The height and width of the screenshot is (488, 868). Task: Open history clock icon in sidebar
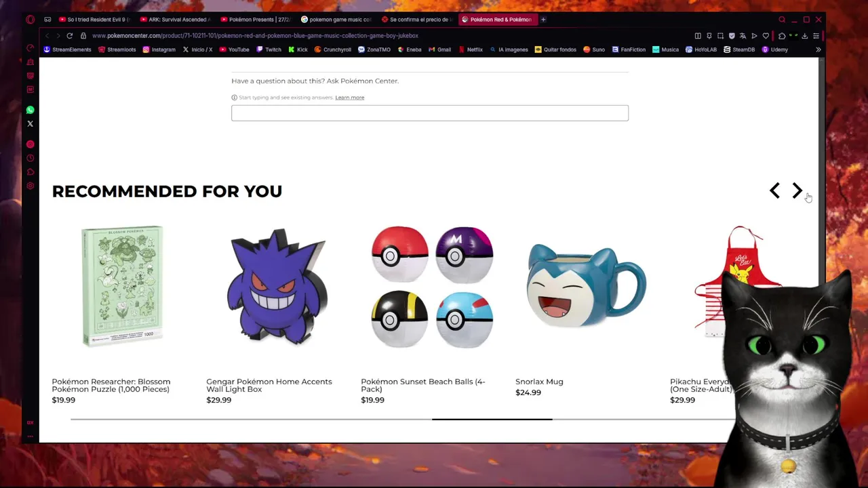pyautogui.click(x=30, y=158)
